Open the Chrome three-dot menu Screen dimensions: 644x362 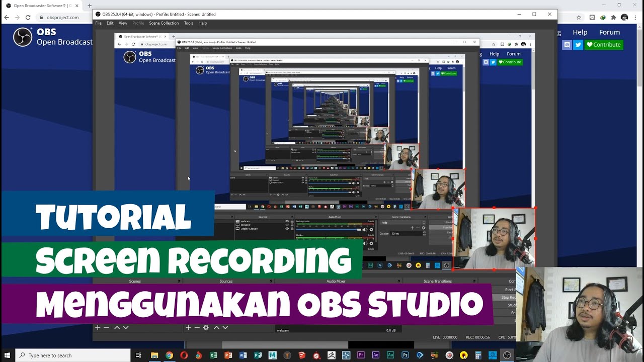point(636,17)
